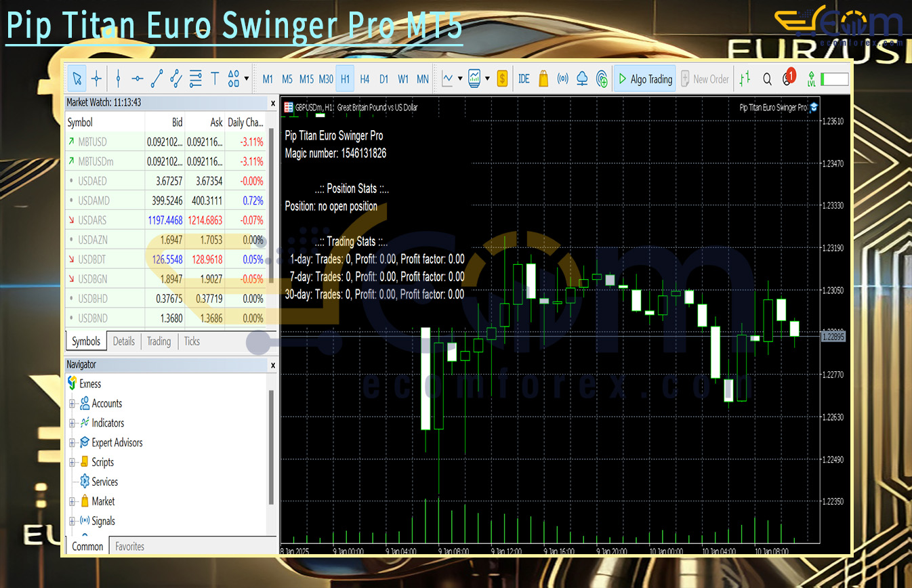Screen dimensions: 912x588
Task: Open the Ticks tab in Market Watch
Action: (x=192, y=341)
